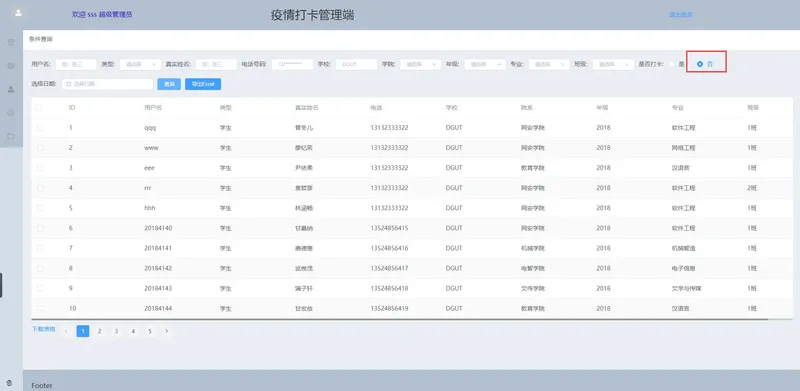
Task: Check the checkbox for row with username 20184144
Action: click(40, 308)
